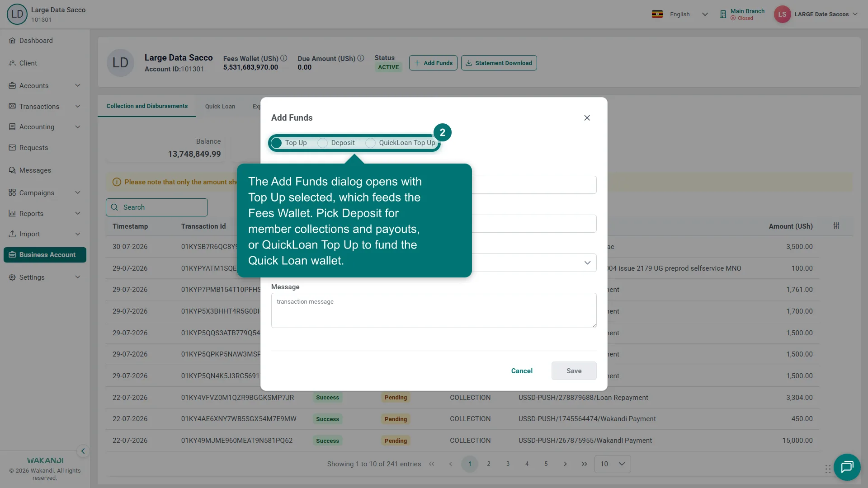Image resolution: width=868 pixels, height=488 pixels.
Task: Click the Amount (USh) column header
Action: pos(791,226)
